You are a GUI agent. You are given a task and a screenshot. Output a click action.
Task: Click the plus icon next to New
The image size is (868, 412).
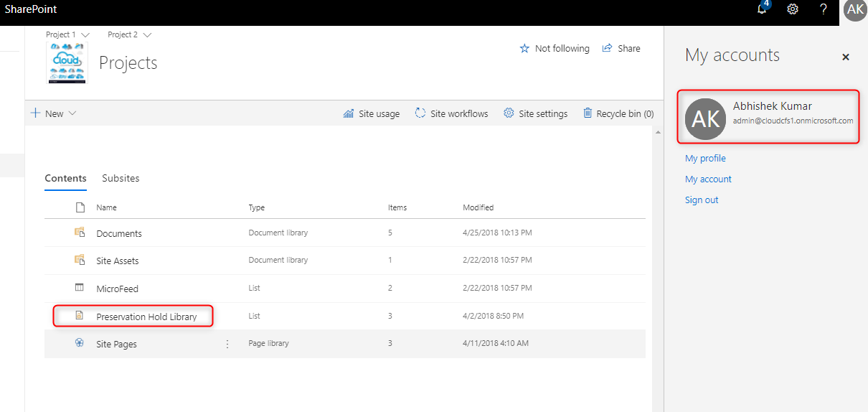coord(35,113)
